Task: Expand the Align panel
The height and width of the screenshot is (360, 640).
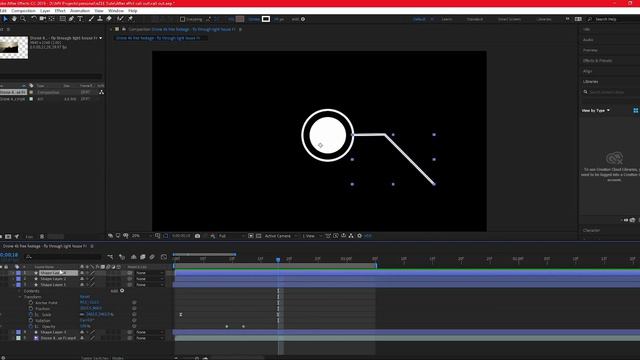Action: coord(587,71)
